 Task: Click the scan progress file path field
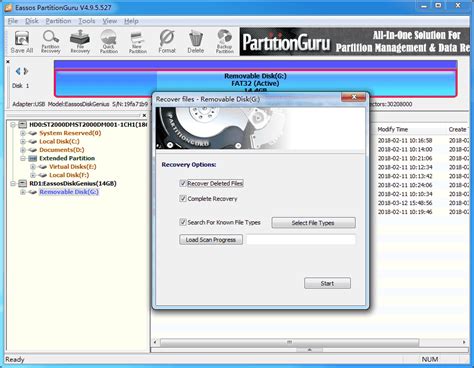click(x=301, y=240)
